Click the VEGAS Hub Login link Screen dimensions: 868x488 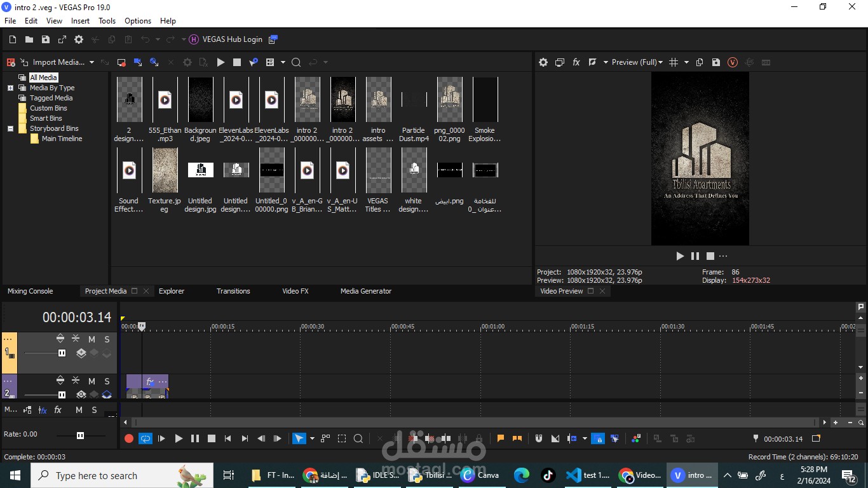pyautogui.click(x=233, y=39)
